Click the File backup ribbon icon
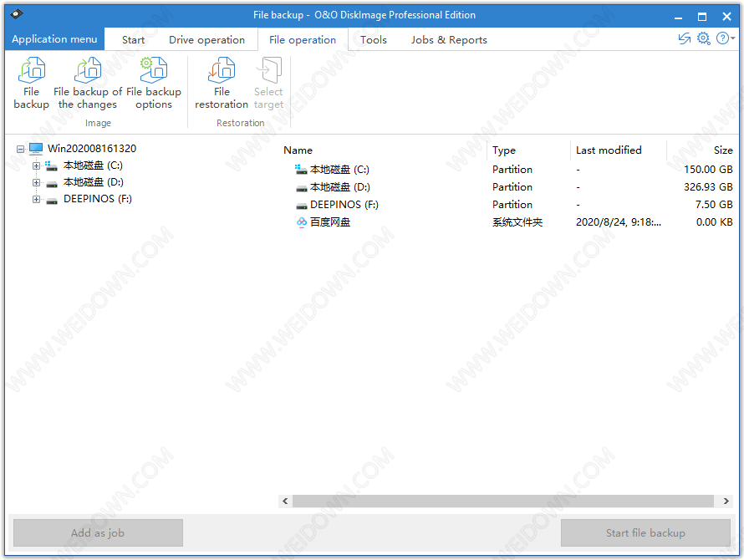This screenshot has width=744, height=560. pos(31,70)
